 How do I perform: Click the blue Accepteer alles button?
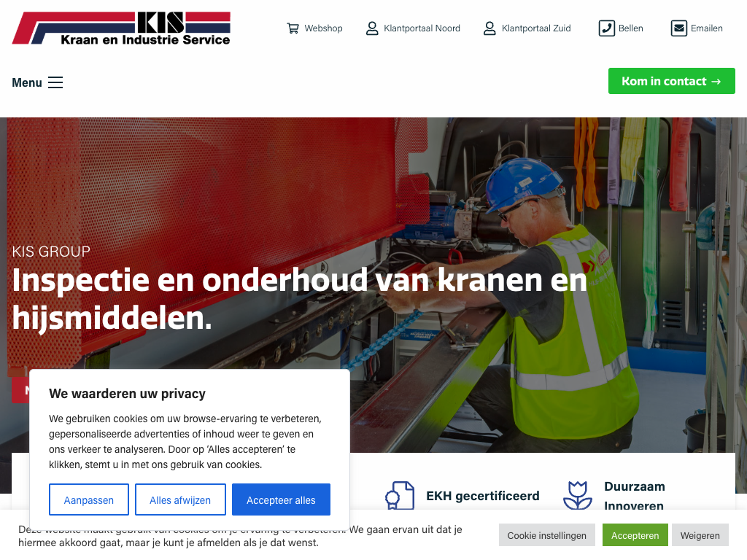[281, 499]
